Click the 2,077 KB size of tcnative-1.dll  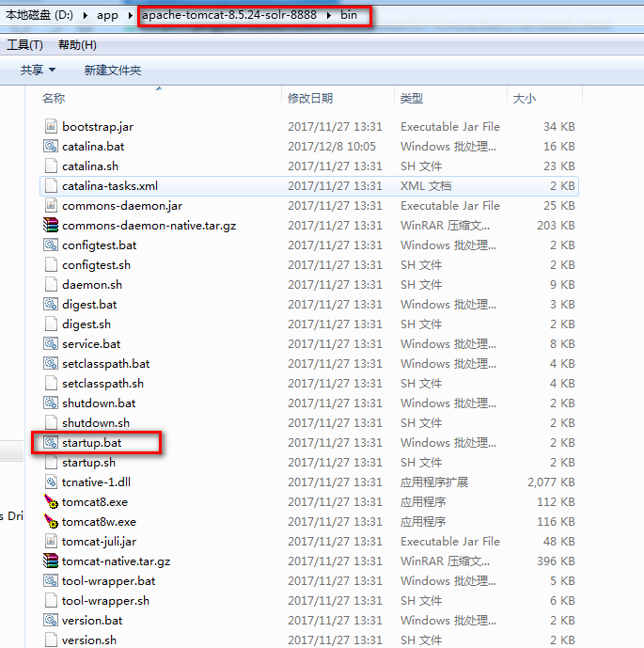coord(551,482)
